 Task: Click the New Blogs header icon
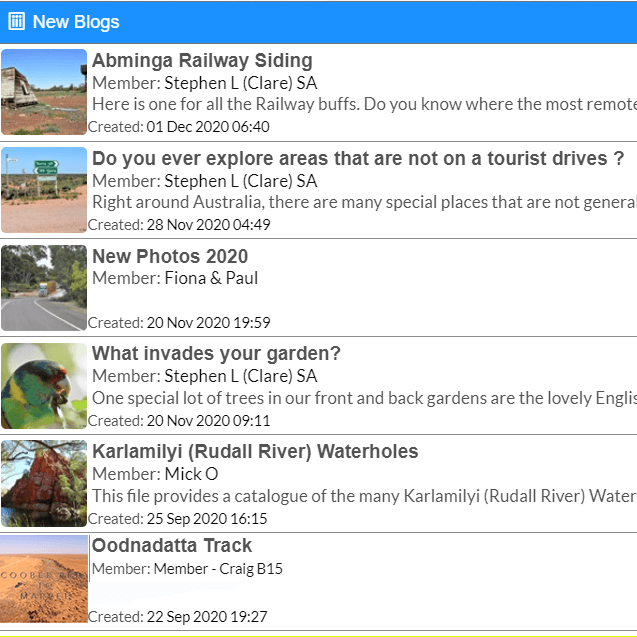(16, 22)
